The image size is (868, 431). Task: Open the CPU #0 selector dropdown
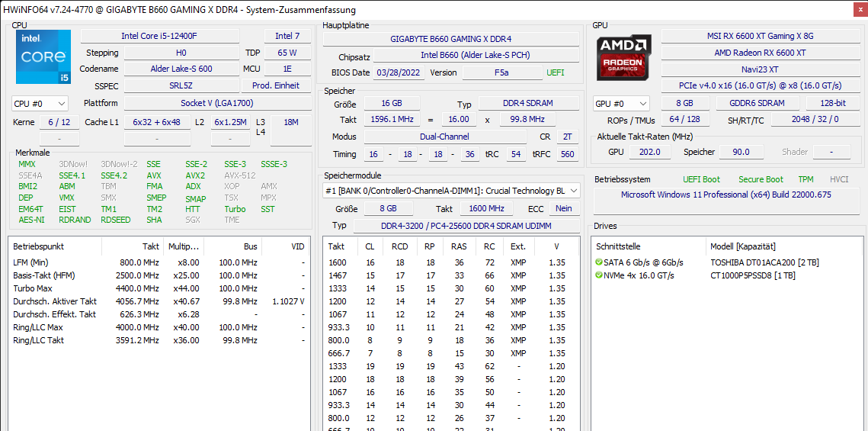(x=40, y=104)
